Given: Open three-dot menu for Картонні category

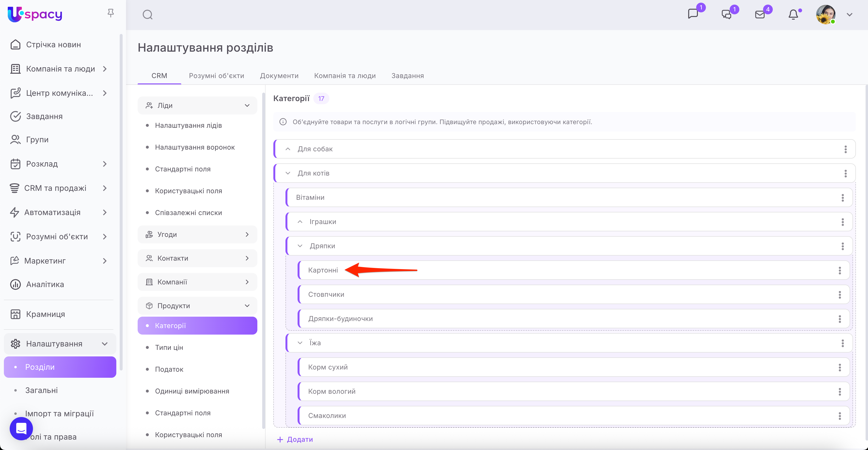Looking at the screenshot, I should (x=839, y=270).
